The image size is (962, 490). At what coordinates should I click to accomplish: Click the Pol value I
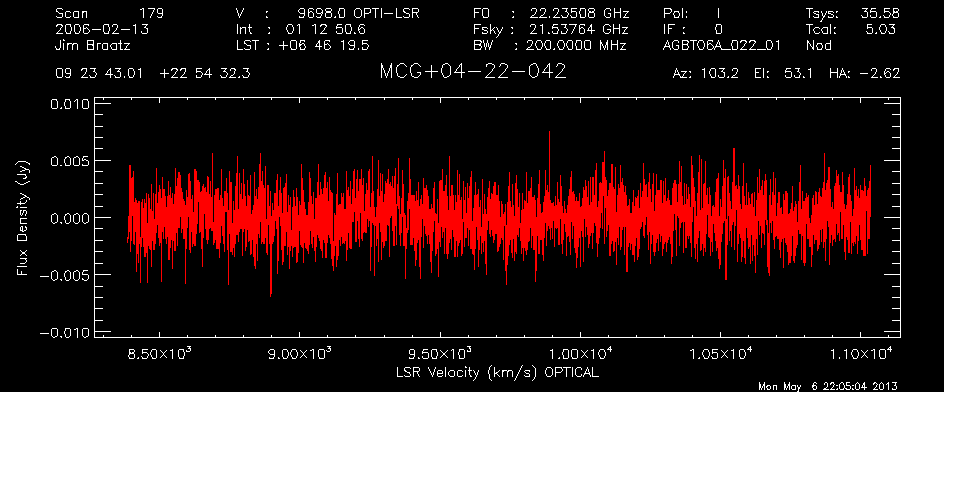click(718, 13)
